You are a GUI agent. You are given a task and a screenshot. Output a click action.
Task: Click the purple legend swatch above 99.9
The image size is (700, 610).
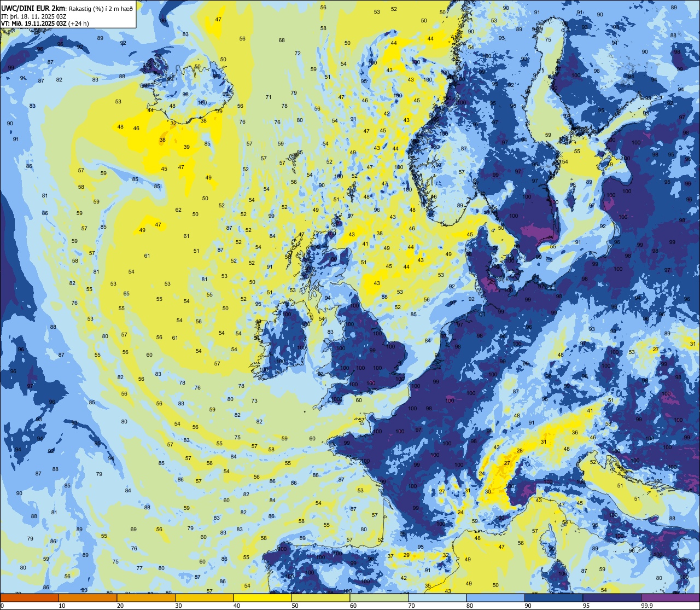[670, 598]
